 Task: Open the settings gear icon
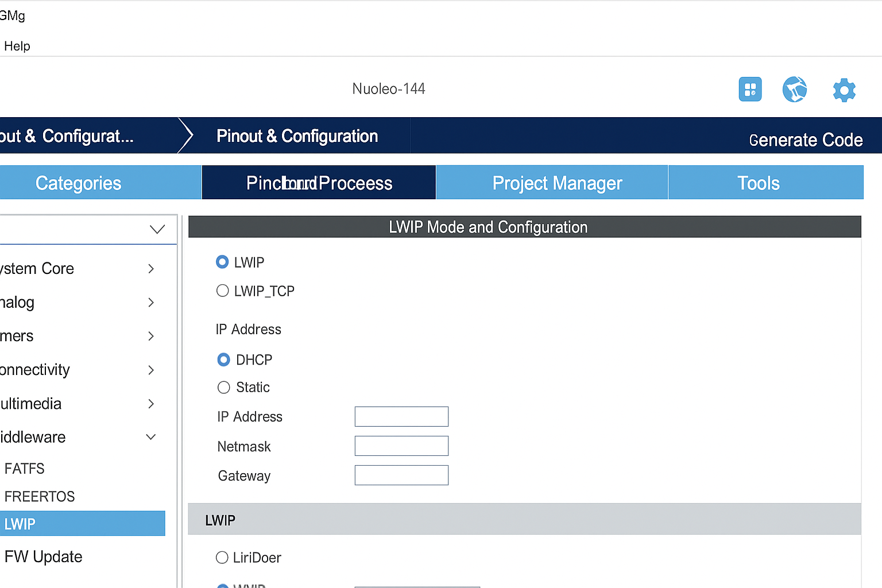[x=844, y=90]
